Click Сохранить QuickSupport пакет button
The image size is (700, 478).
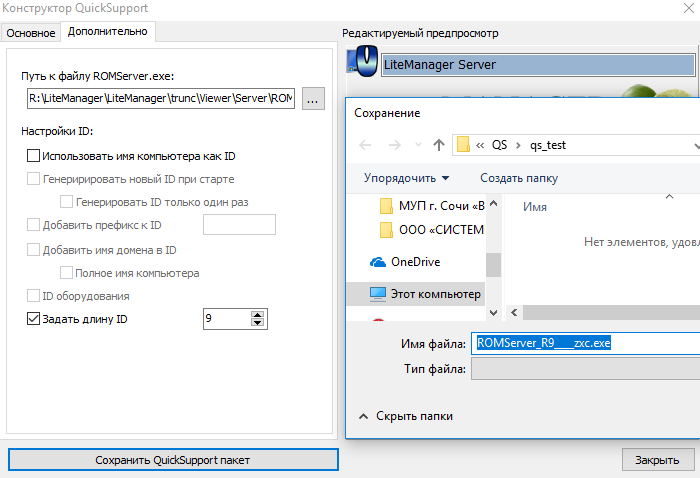pos(173,460)
